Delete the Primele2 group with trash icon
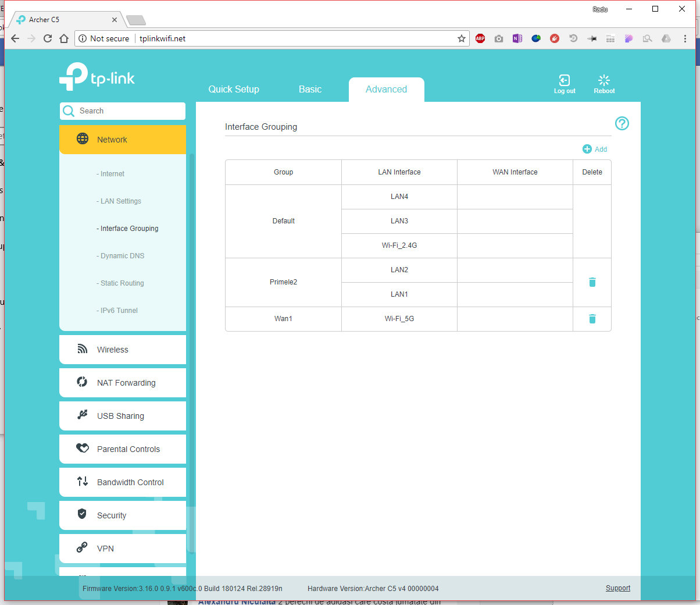 [x=592, y=282]
